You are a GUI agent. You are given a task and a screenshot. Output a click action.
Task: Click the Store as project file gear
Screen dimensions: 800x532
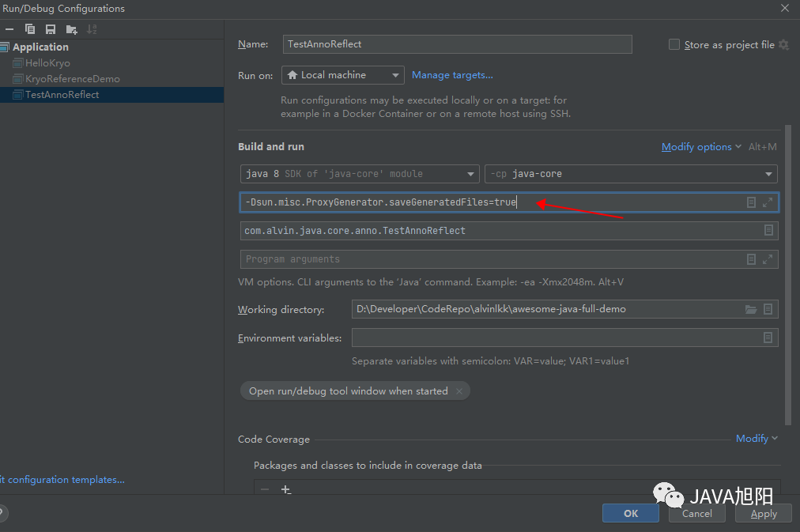[x=783, y=45]
